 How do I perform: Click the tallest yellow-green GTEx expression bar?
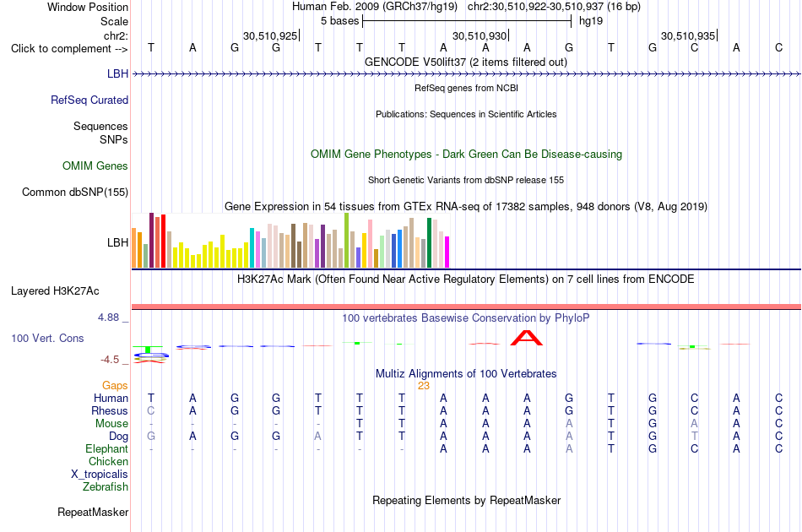point(346,241)
